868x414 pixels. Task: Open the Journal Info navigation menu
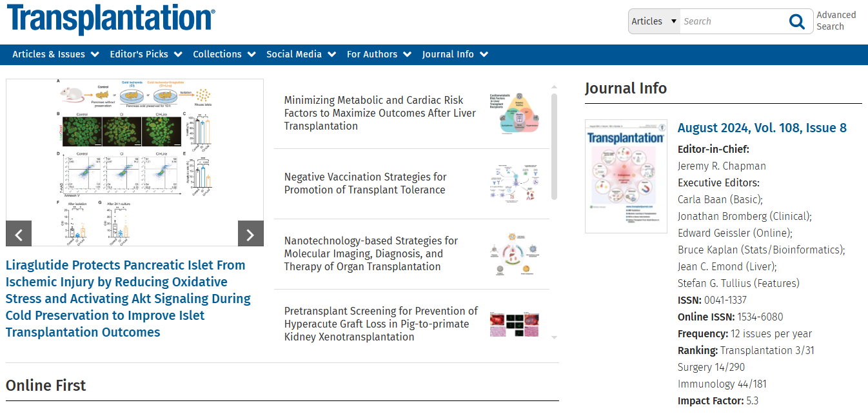click(455, 54)
